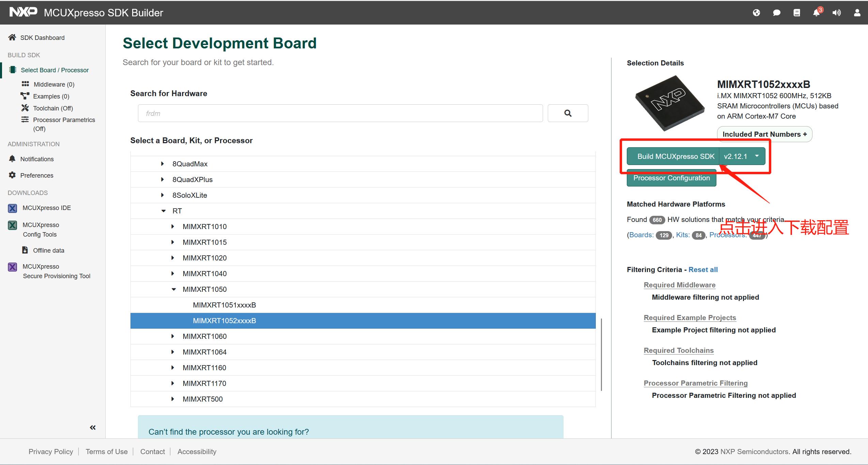Image resolution: width=868 pixels, height=465 pixels.
Task: Click the documentation book icon in header
Action: point(796,13)
